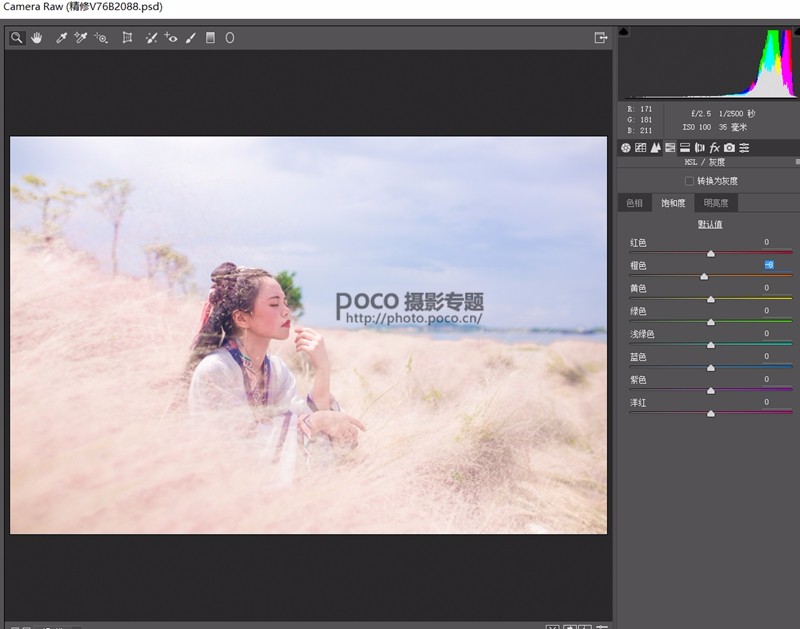The width and height of the screenshot is (800, 629).
Task: Switch to the 明亮度 tab
Action: [x=716, y=202]
